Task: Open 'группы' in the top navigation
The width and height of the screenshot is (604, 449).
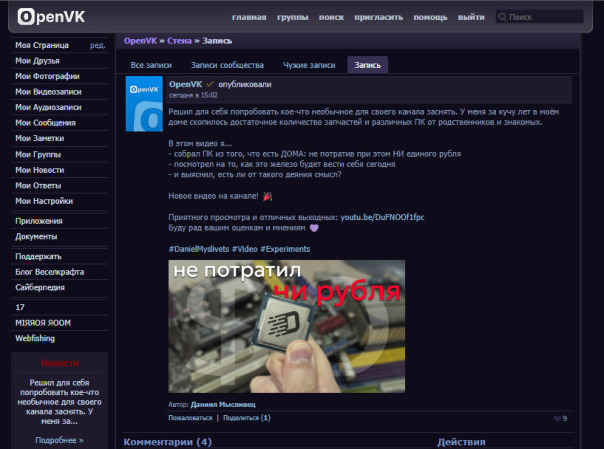Action: (x=292, y=18)
